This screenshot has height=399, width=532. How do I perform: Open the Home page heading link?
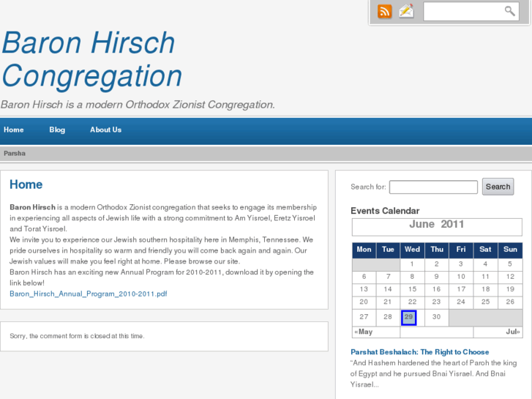pos(26,184)
